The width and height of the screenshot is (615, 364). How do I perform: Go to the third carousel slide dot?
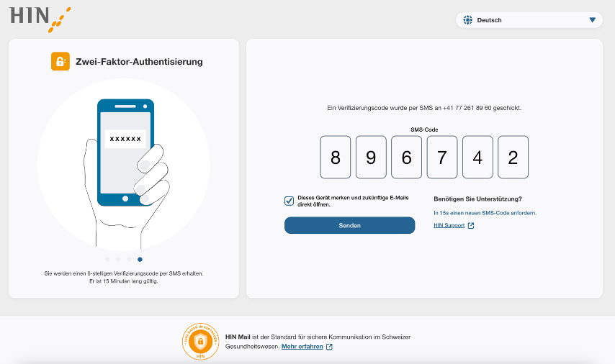pyautogui.click(x=129, y=259)
